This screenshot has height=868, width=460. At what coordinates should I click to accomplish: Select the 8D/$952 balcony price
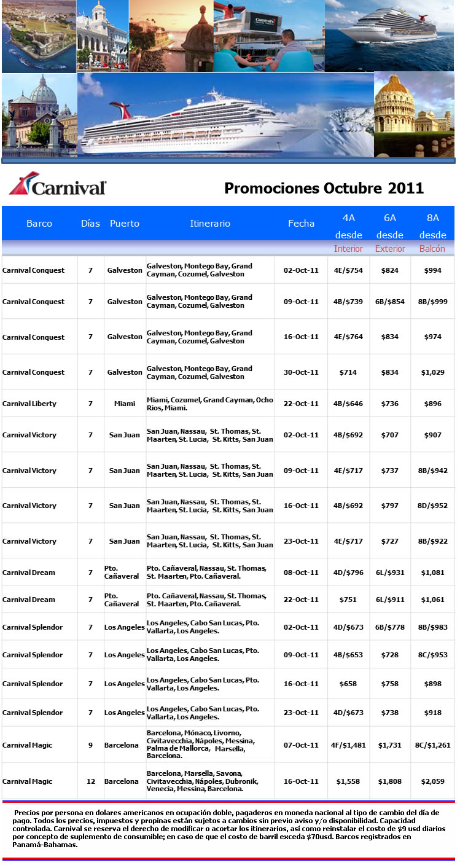pyautogui.click(x=433, y=506)
